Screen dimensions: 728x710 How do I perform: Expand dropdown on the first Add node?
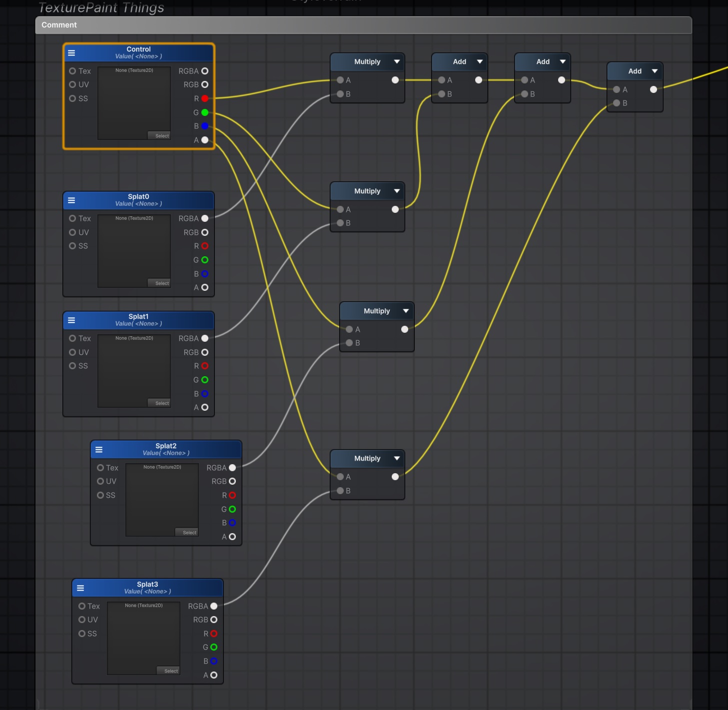(480, 62)
